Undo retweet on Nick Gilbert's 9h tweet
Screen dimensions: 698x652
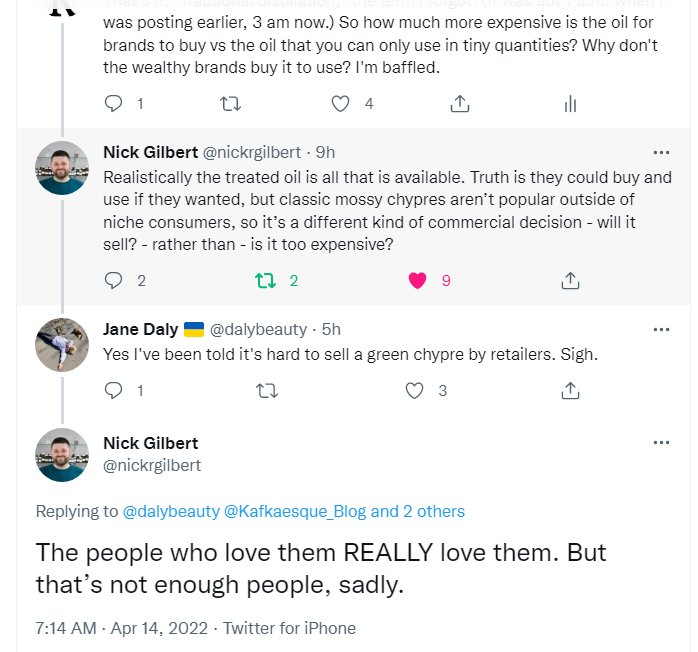pyautogui.click(x=266, y=280)
